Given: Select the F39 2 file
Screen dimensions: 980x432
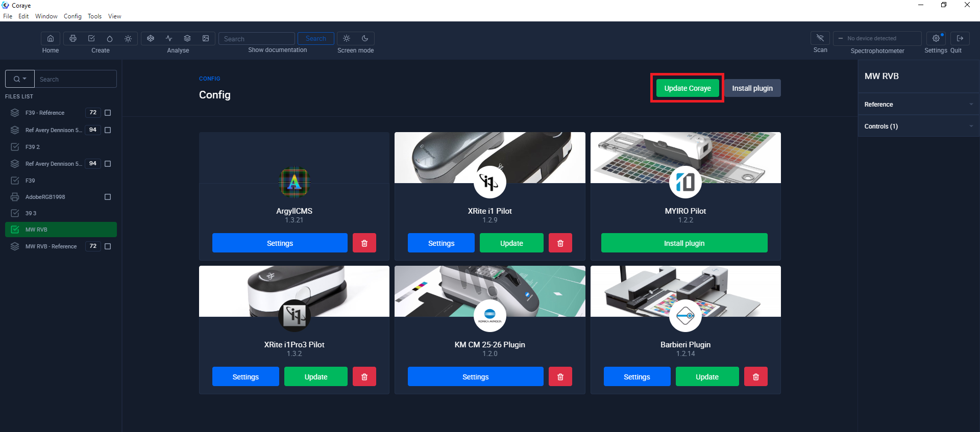Looking at the screenshot, I should coord(33,147).
